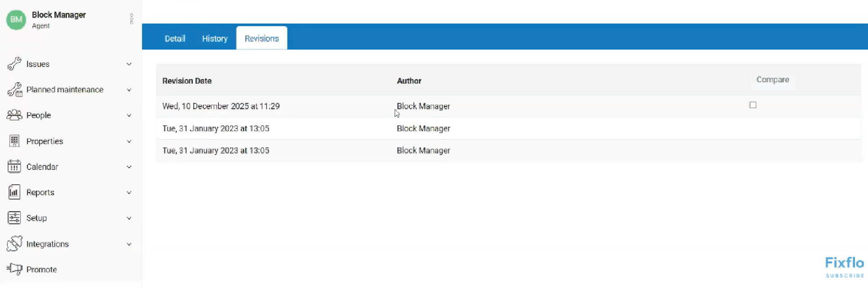
Task: Open the People menu item
Action: point(39,116)
